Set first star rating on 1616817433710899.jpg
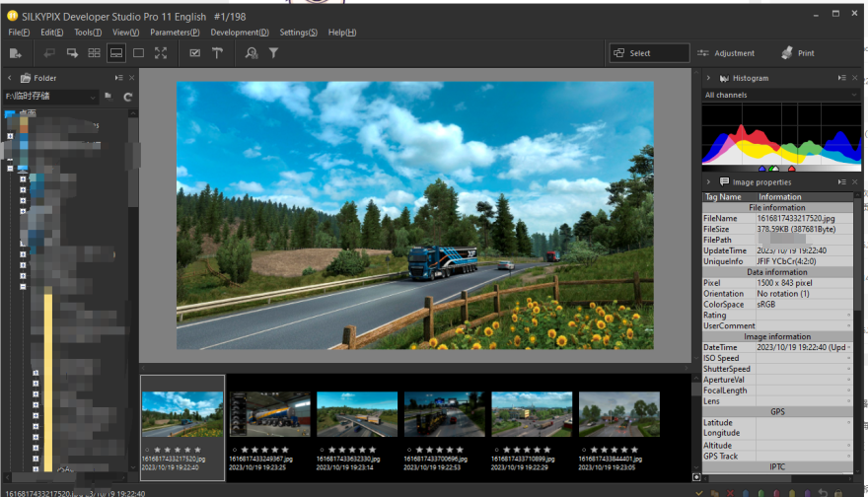Image resolution: width=868 pixels, height=497 pixels. click(x=507, y=450)
